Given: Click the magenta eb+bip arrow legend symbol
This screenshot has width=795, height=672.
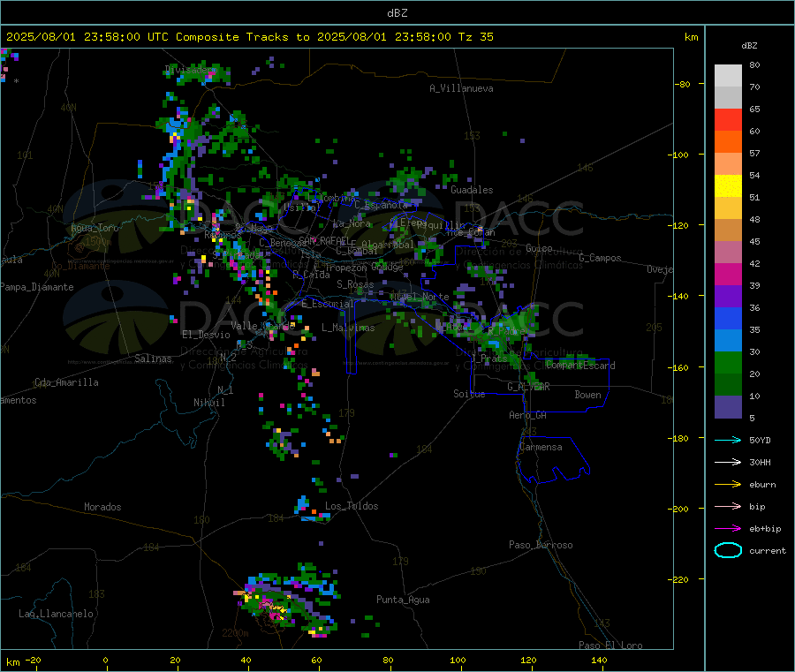Looking at the screenshot, I should tap(728, 528).
